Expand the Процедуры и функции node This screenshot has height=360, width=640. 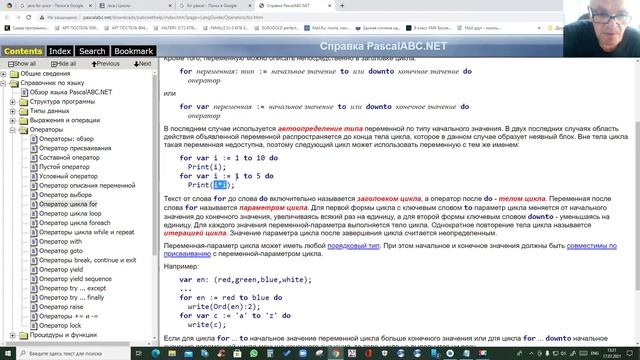(x=13, y=335)
